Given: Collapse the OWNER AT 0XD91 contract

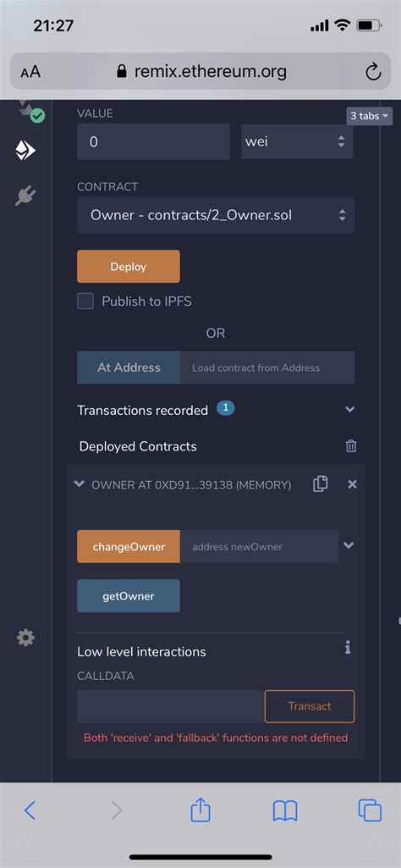Looking at the screenshot, I should (x=79, y=484).
